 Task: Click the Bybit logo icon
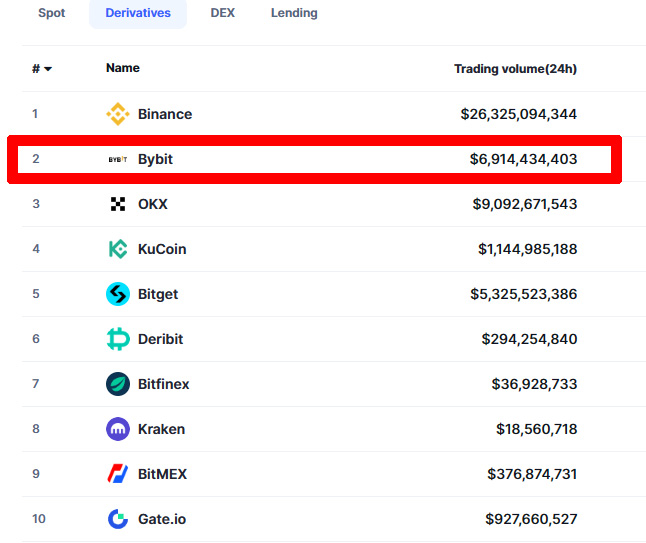(118, 159)
